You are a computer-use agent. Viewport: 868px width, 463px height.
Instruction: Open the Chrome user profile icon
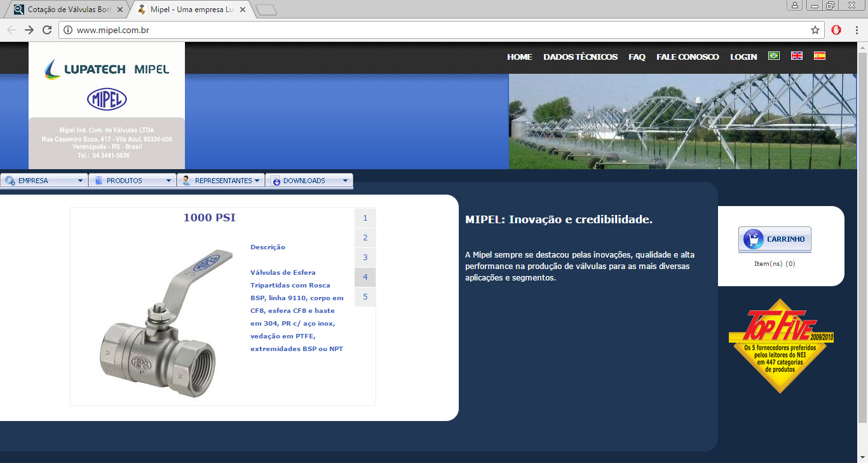(x=795, y=6)
